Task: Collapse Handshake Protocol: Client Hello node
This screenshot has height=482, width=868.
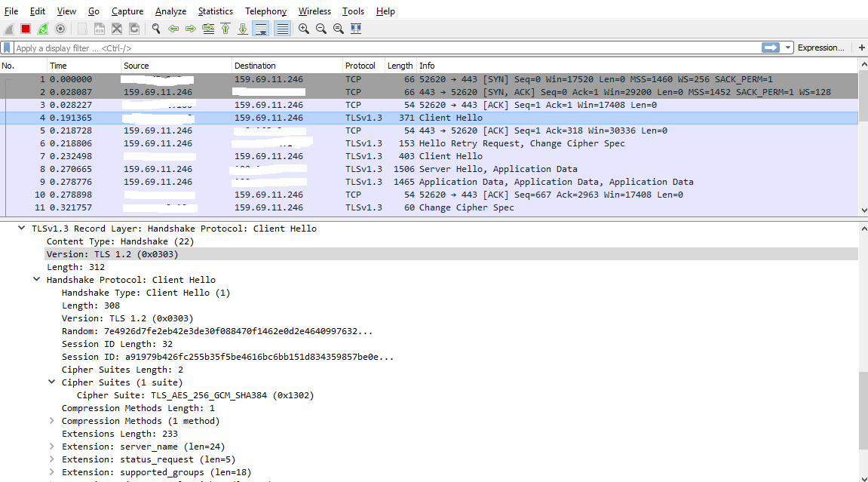Action: point(36,279)
